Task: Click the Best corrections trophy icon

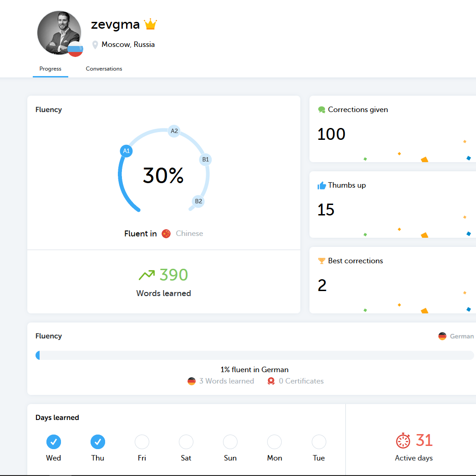Action: tap(321, 261)
